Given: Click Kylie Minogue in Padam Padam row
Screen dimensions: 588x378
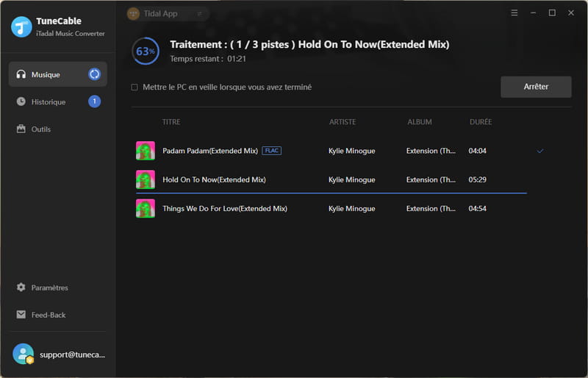Looking at the screenshot, I should coord(352,151).
